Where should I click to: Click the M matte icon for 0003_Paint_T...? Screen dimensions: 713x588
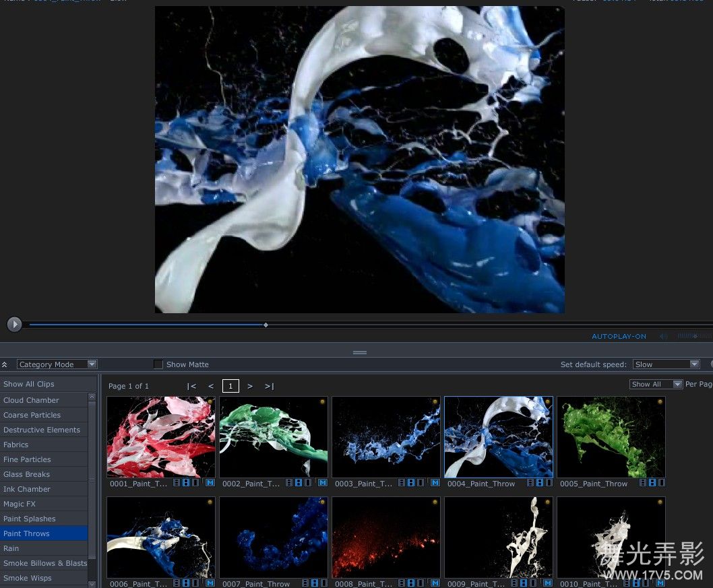435,482
